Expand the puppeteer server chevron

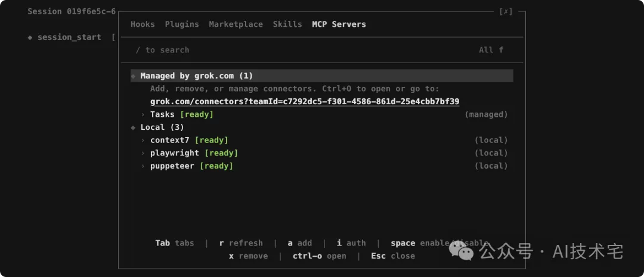(143, 166)
